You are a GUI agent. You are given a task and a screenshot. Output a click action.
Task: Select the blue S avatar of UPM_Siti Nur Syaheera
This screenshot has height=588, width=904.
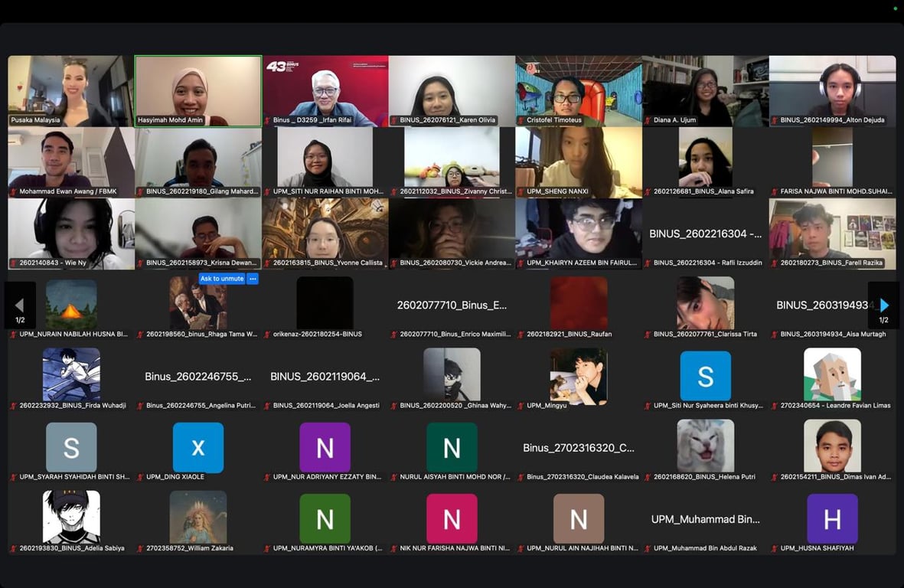[705, 376]
